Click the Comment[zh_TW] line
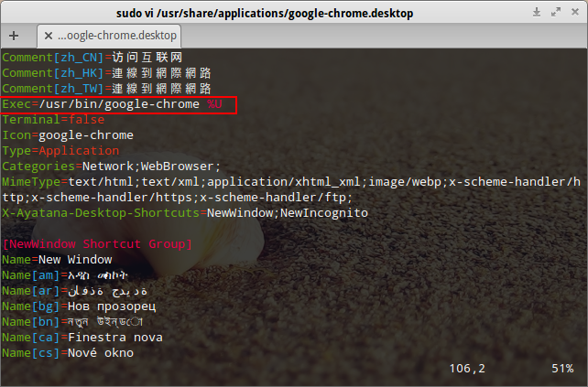The width and height of the screenshot is (588, 387). click(106, 89)
